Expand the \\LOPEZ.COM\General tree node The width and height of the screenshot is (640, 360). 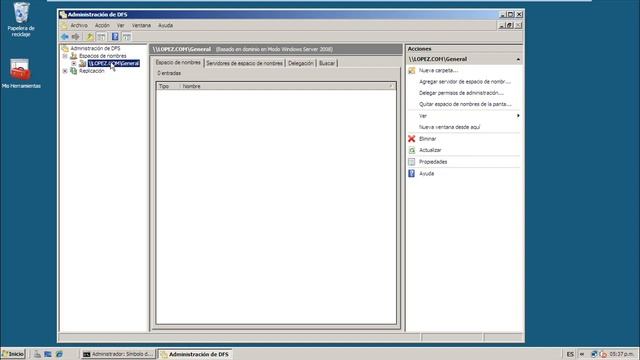73,64
